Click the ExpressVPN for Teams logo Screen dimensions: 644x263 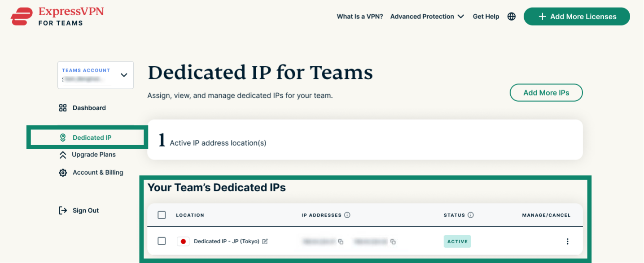pyautogui.click(x=57, y=16)
